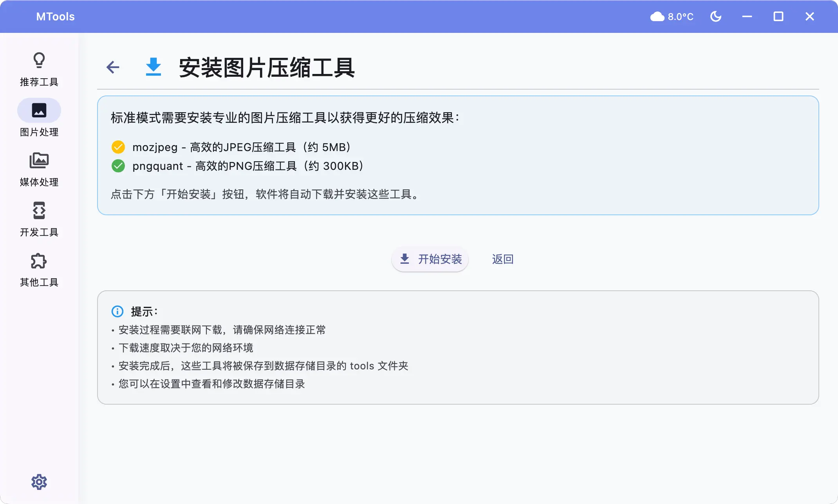
Task: Select the 图片处理 image icon
Action: [39, 110]
